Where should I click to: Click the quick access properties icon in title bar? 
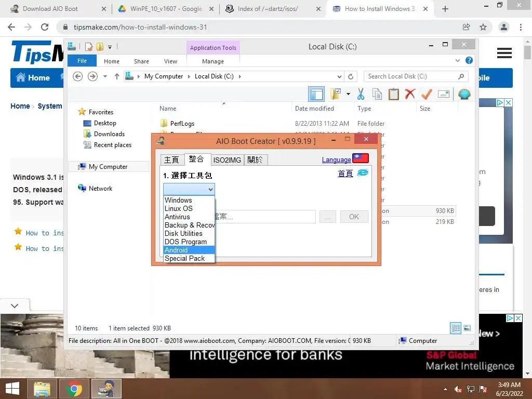click(88, 46)
